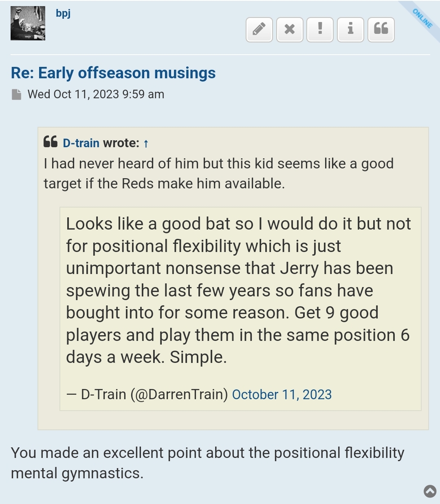This screenshot has height=504, width=440.
Task: Click the post timestamp Wed Oct 11, 2023
Action: coord(96,94)
